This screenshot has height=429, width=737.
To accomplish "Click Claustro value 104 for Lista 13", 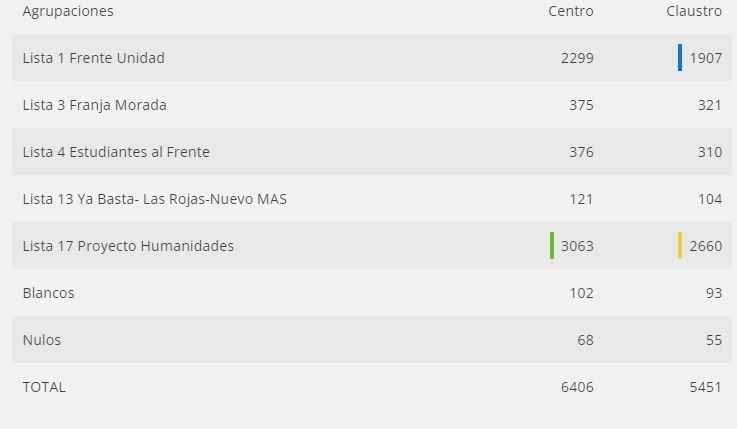I will coord(709,199).
